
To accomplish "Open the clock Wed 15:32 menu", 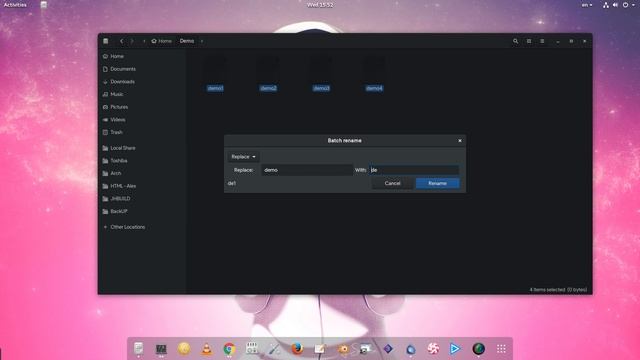I will pyautogui.click(x=320, y=5).
